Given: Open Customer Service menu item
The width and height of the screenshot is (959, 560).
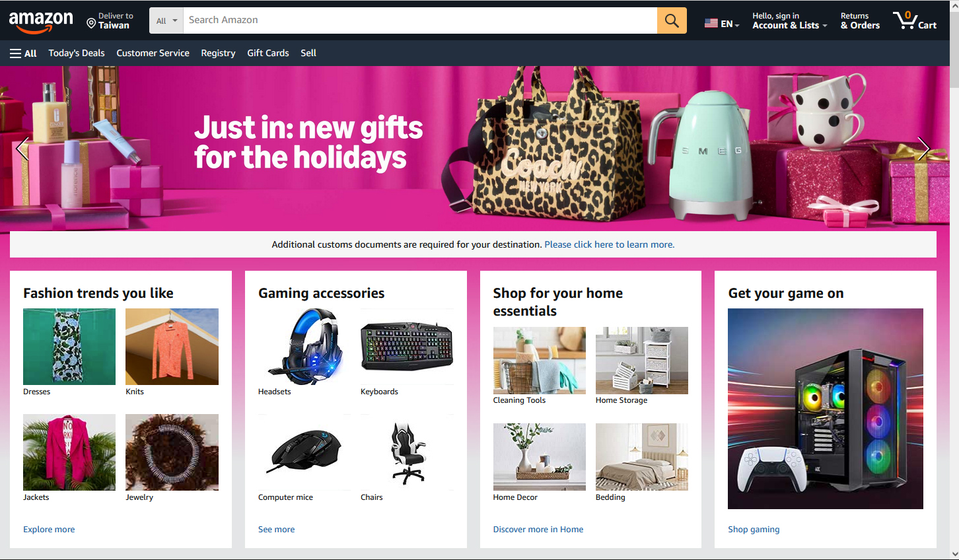Looking at the screenshot, I should tap(153, 53).
